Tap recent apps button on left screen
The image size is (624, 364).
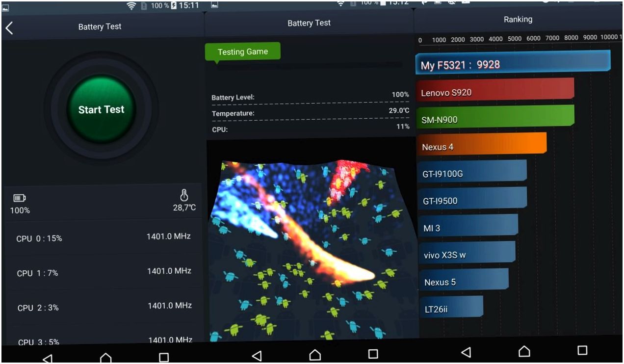(164, 358)
